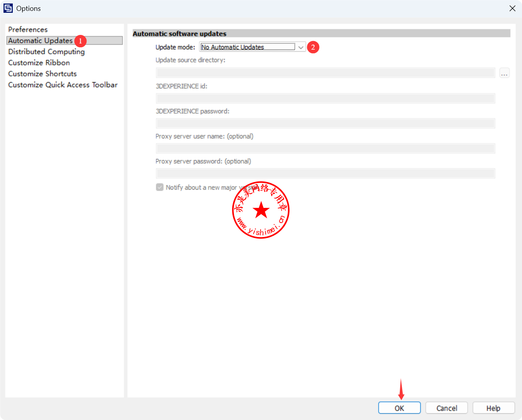Click the No Automatic Updates combo box

247,47
